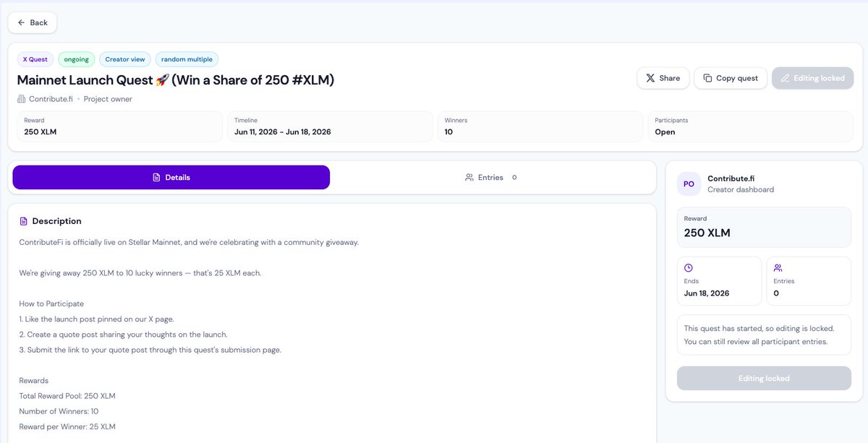Screen dimensions: 868x443
Task: Click the clock icon above Ends
Action: pyautogui.click(x=689, y=267)
